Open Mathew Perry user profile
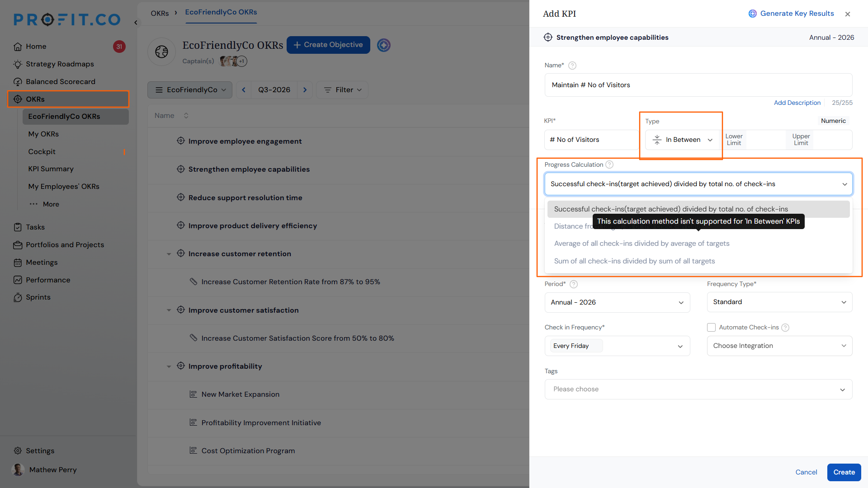Screen dimensions: 868x488 44,470
